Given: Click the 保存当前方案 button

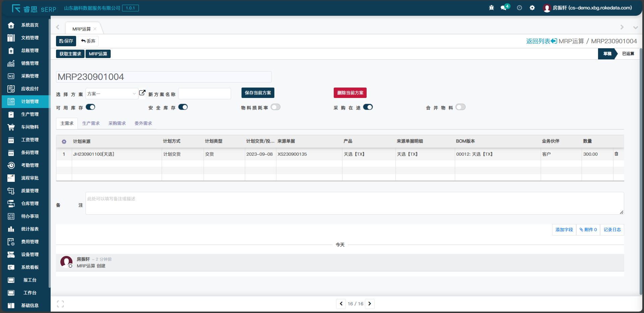Looking at the screenshot, I should point(258,93).
